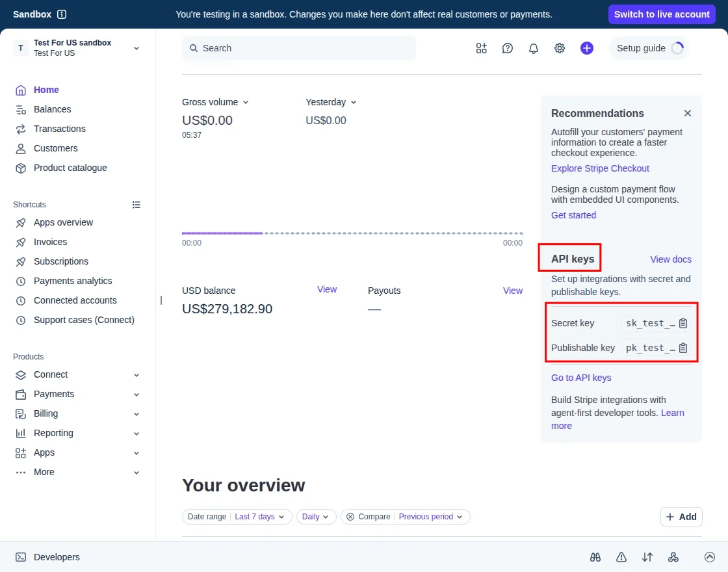The image size is (728, 572).
Task: Copy the Secret key to clipboard
Action: [683, 323]
